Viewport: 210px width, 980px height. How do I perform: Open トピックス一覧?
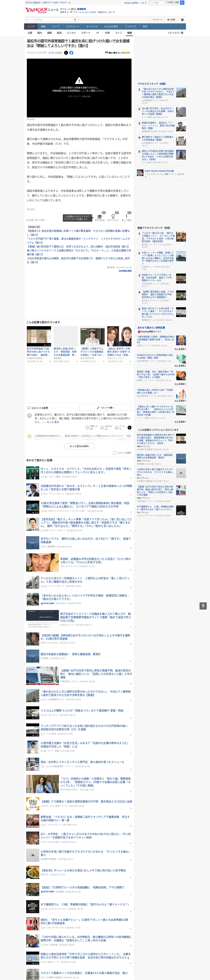(x=175, y=33)
